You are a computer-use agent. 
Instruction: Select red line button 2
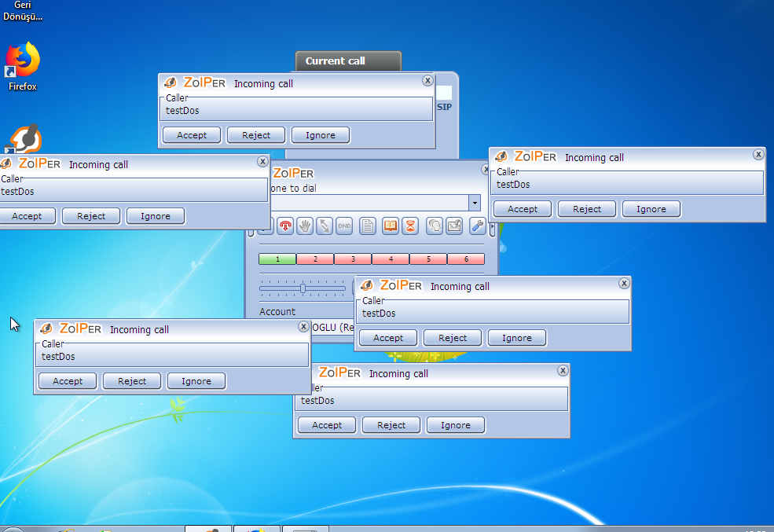coord(315,259)
